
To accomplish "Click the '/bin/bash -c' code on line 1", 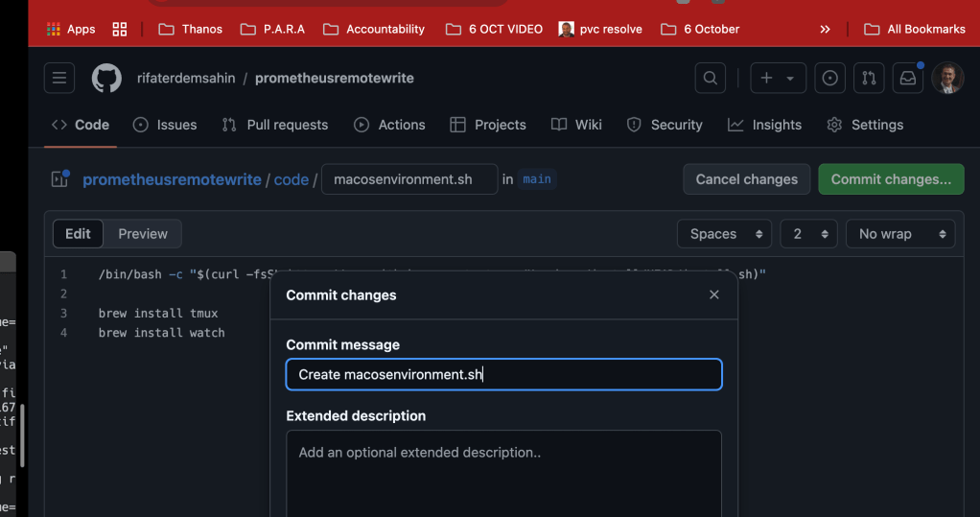I will coord(141,274).
